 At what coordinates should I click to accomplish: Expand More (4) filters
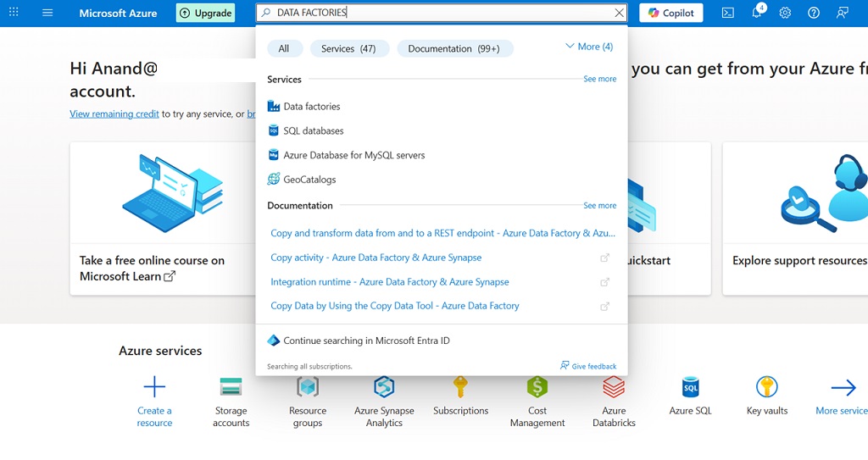[x=589, y=47]
